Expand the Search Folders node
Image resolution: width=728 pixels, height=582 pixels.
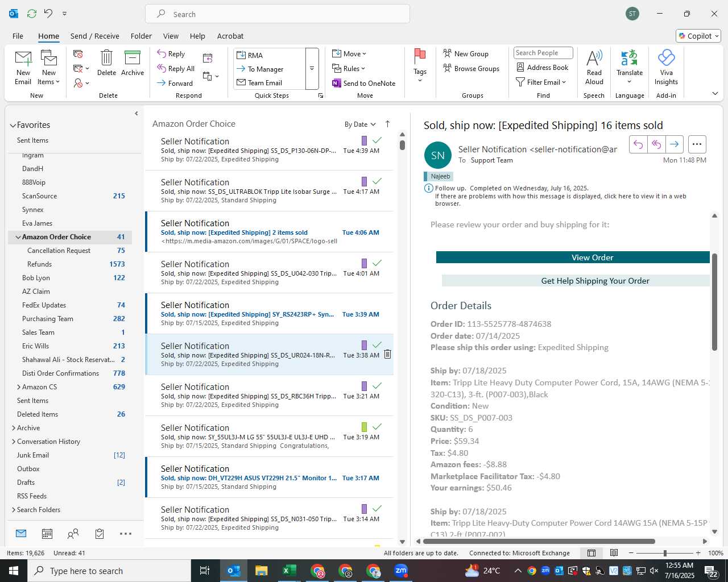click(x=14, y=510)
